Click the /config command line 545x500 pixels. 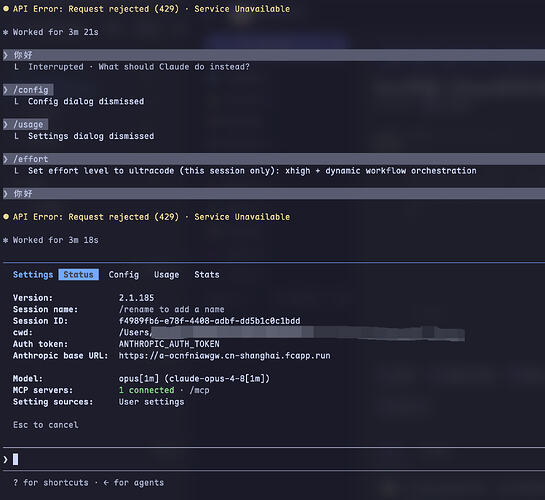pos(29,90)
